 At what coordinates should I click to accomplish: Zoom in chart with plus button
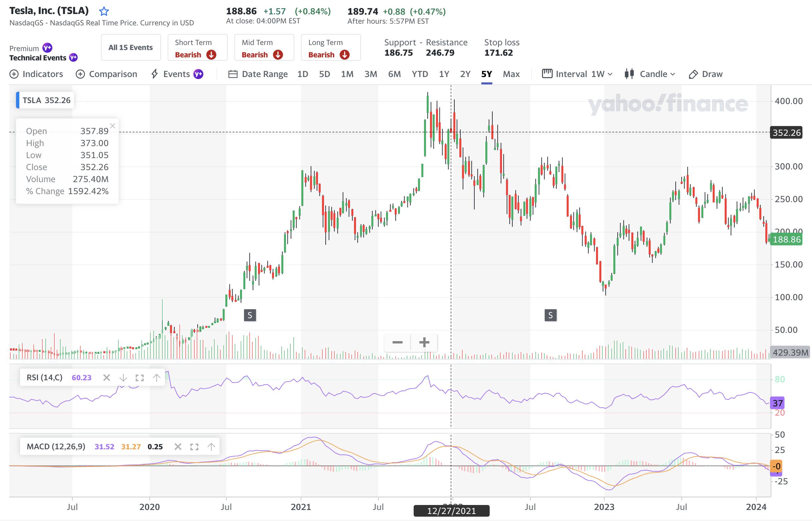424,342
